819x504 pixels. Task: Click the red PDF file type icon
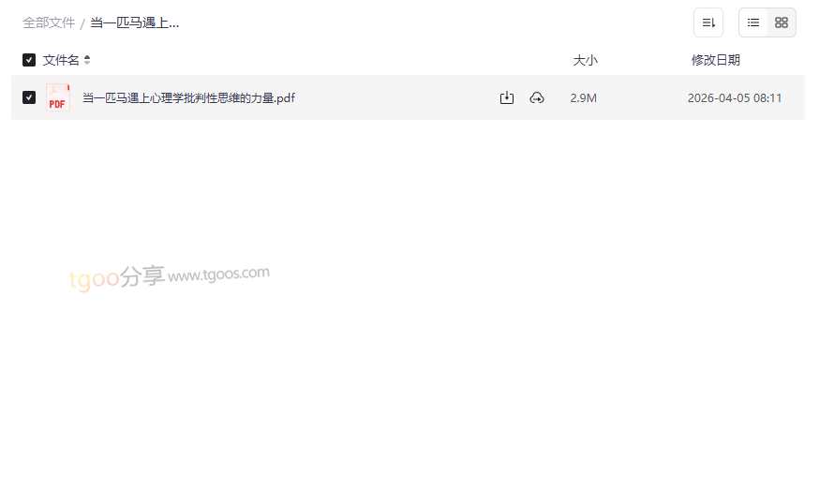coord(57,97)
